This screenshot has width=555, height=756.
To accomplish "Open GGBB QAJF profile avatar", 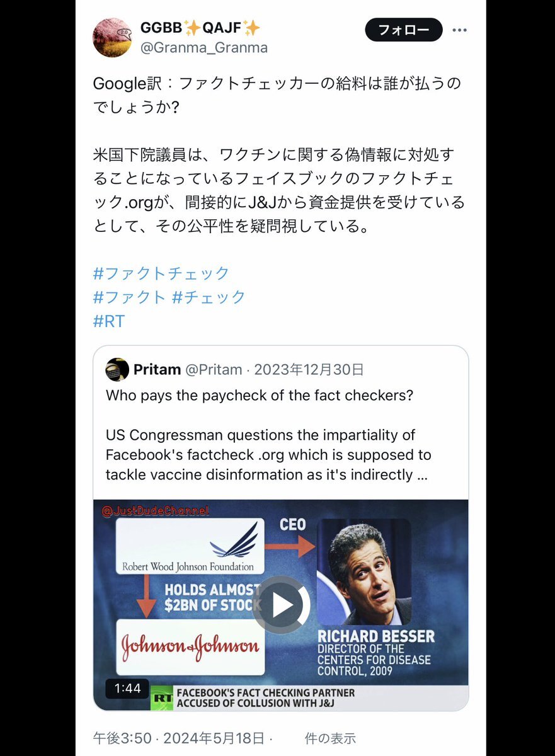I will [112, 38].
